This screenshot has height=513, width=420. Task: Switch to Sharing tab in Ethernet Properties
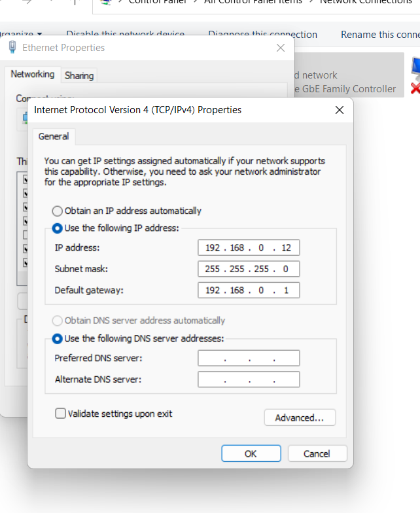coord(79,76)
